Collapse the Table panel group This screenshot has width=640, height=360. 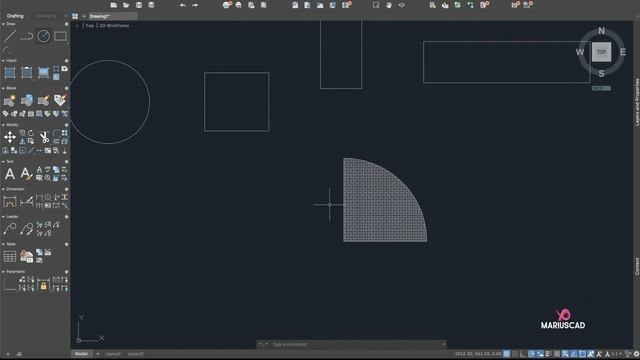coord(3,244)
